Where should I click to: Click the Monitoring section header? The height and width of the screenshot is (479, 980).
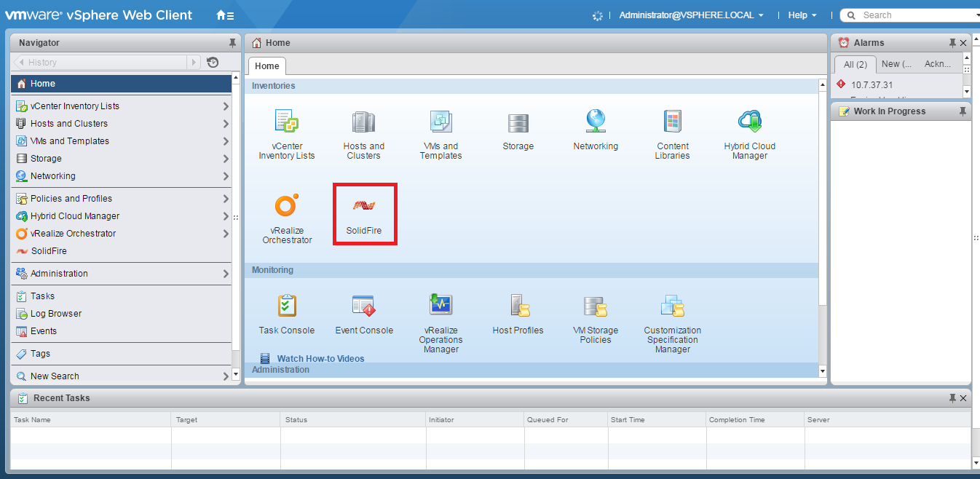532,270
